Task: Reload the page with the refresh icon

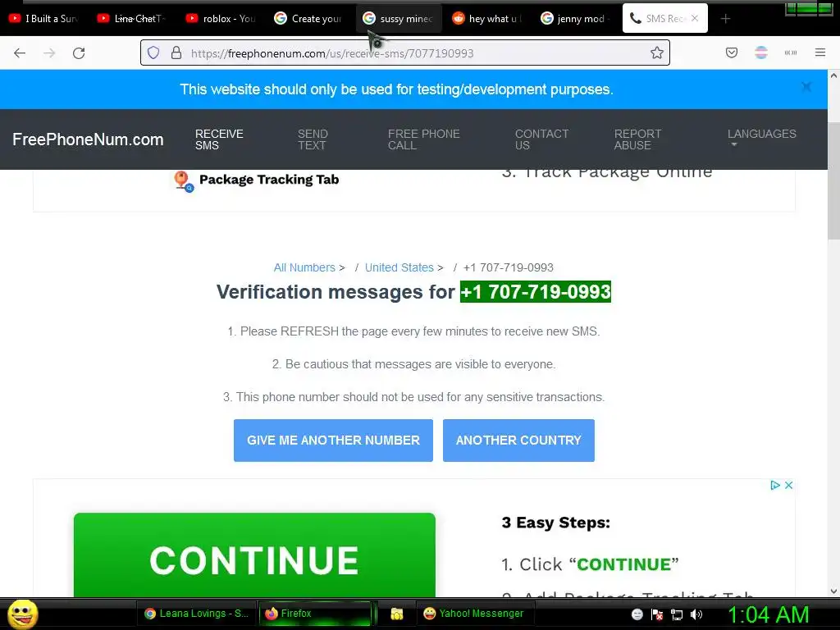Action: [x=79, y=53]
